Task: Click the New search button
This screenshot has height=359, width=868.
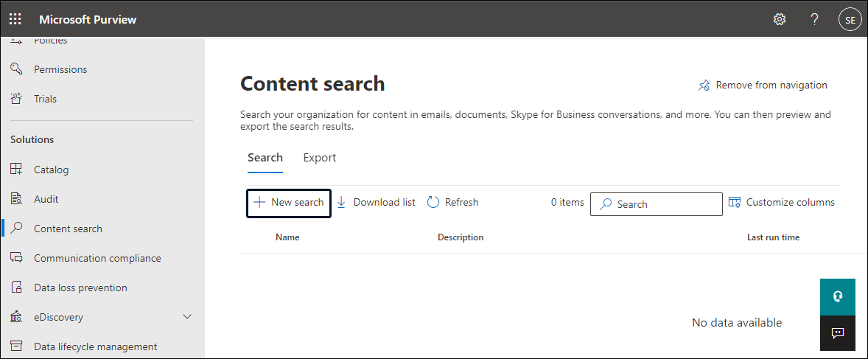Action: click(288, 203)
